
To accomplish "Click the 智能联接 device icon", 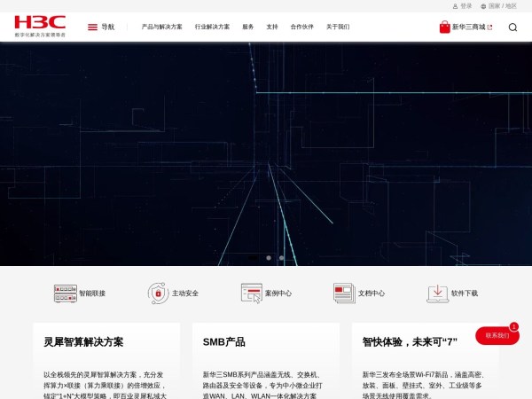I will (x=65, y=293).
